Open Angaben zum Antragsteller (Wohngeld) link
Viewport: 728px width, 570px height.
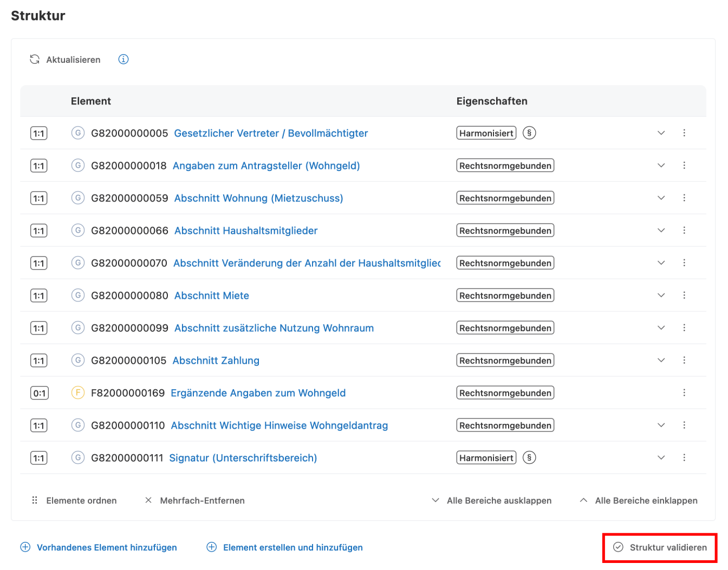pos(266,166)
